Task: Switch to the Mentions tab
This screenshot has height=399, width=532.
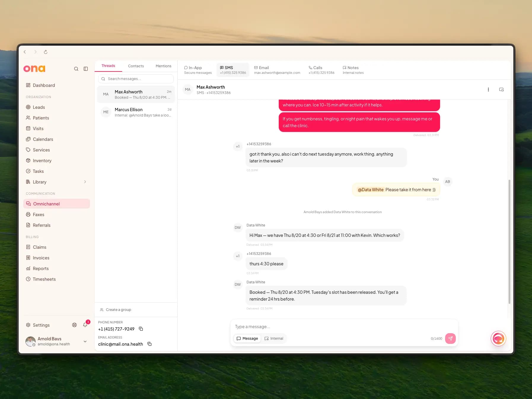Action: tap(163, 66)
